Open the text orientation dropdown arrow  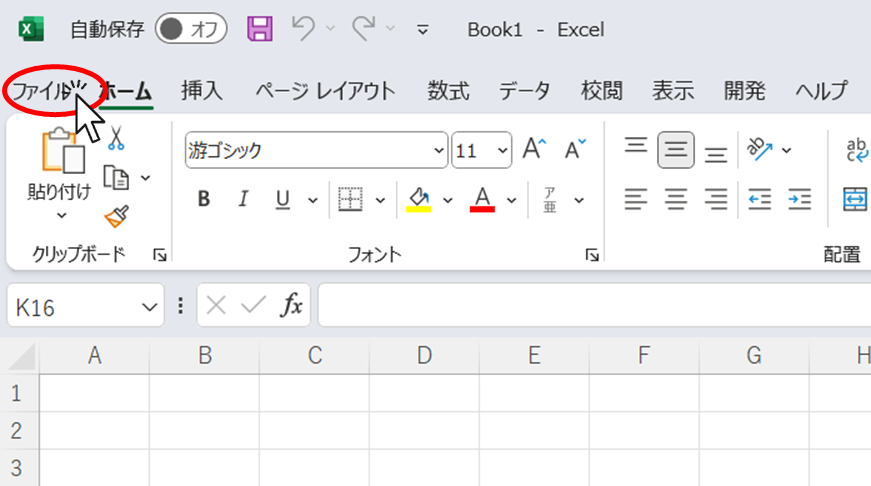(787, 151)
